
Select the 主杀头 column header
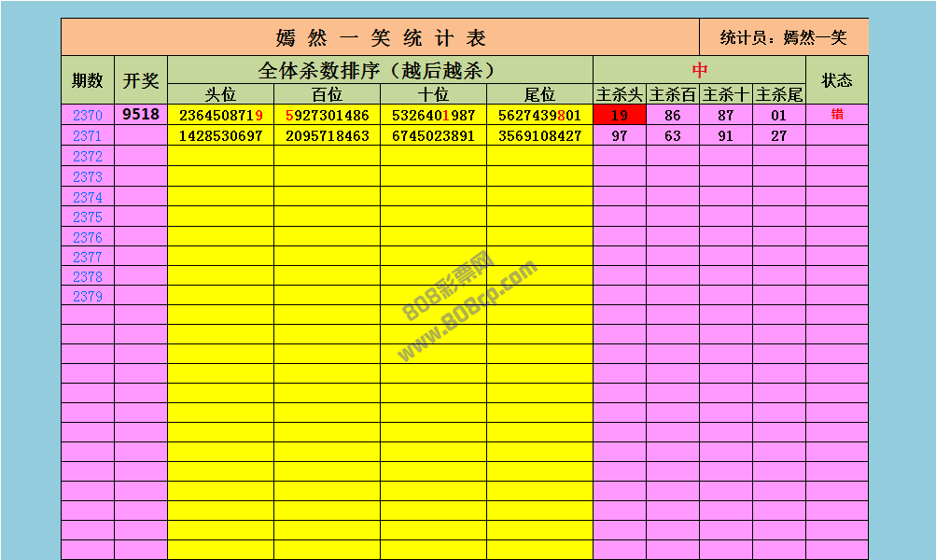(620, 95)
